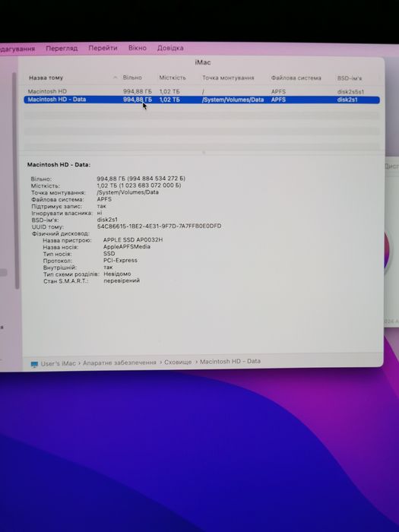Click the iMac window title
Screen dimensions: 399x532
(x=203, y=62)
